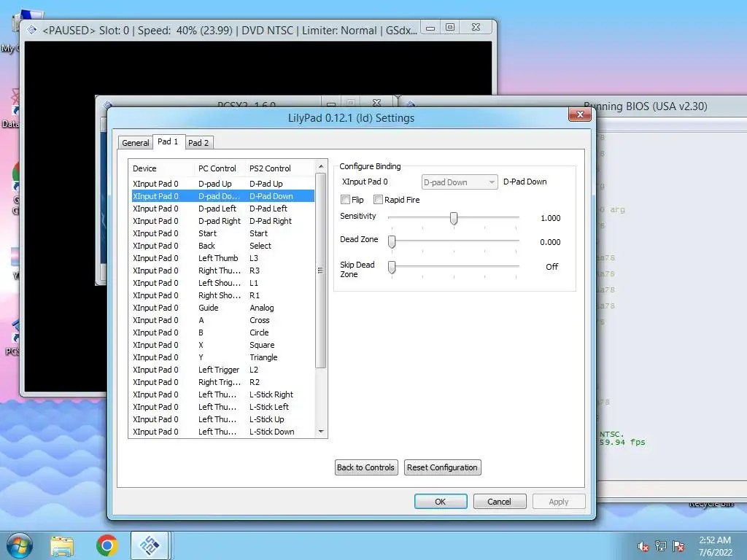Click the Reset Configuration button
The image size is (747, 560).
click(442, 467)
